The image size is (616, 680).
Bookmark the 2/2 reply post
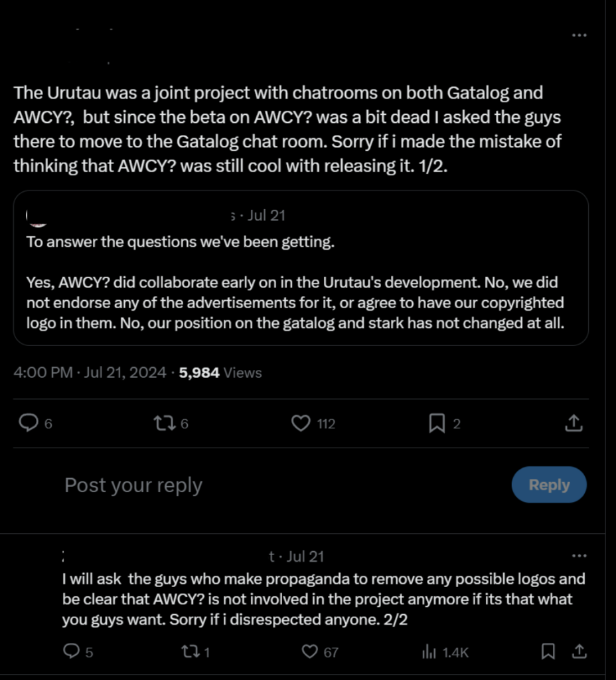pos(548,652)
